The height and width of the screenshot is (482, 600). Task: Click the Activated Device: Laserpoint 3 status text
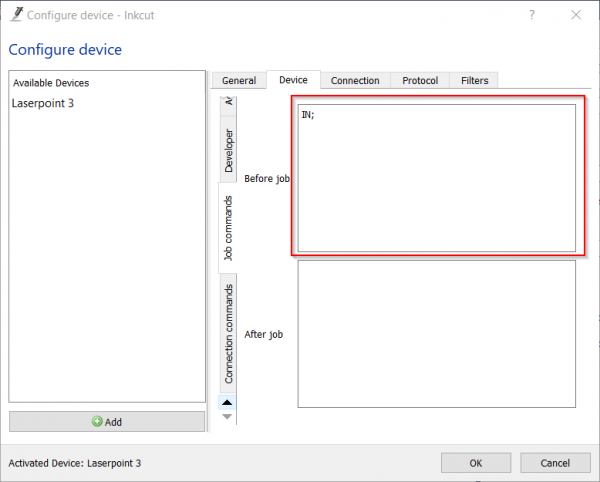point(75,463)
